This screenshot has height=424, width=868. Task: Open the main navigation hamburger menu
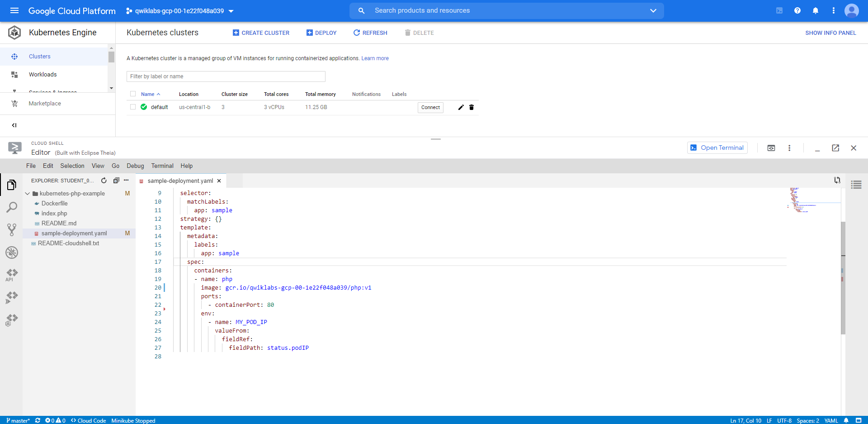(x=14, y=10)
